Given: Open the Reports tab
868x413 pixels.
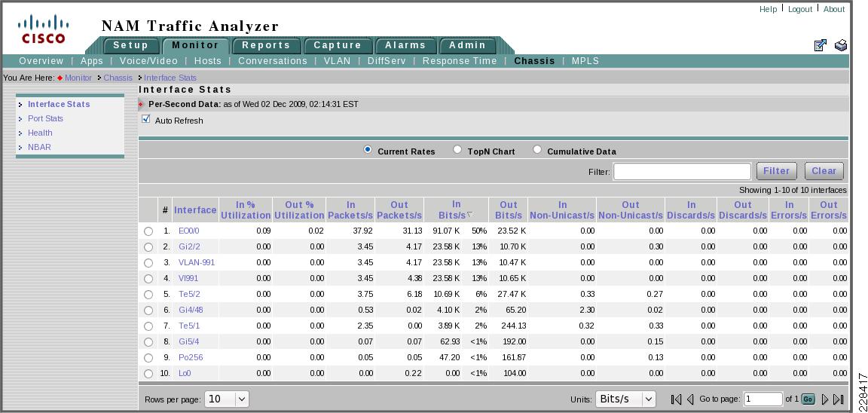Looking at the screenshot, I should 266,45.
